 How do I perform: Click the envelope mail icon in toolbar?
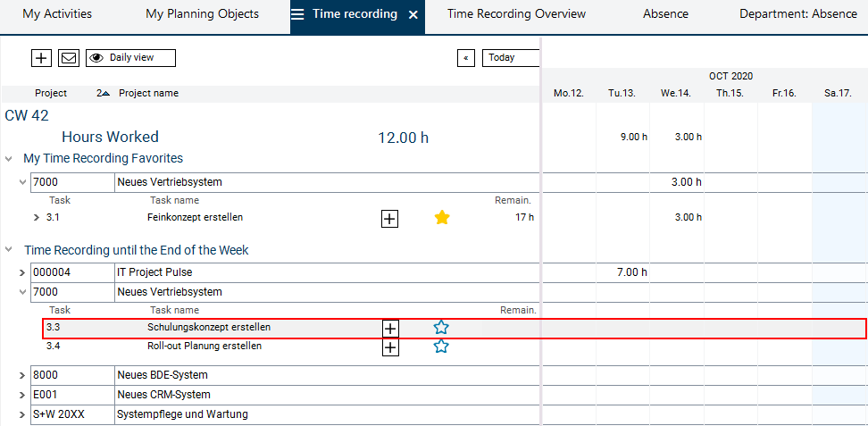(x=69, y=58)
